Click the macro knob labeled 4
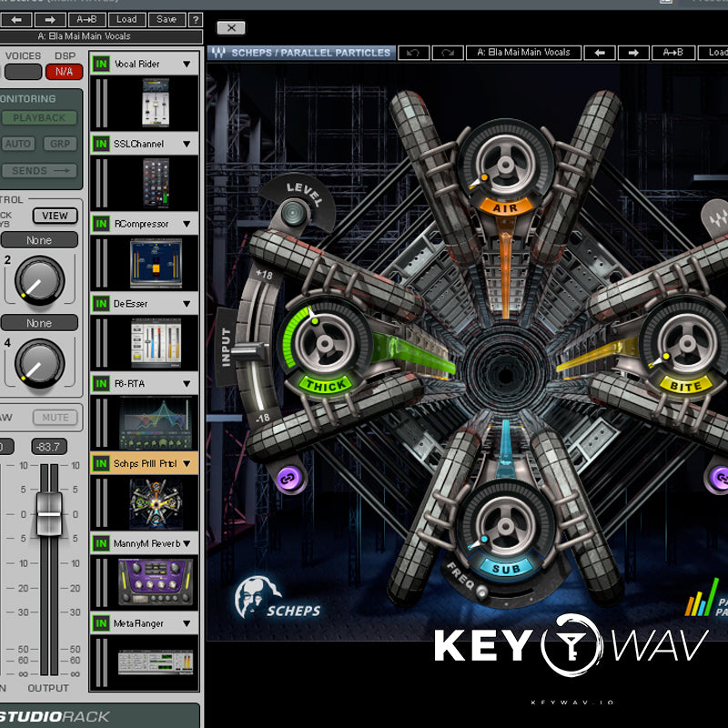This screenshot has width=728, height=728. click(39, 363)
